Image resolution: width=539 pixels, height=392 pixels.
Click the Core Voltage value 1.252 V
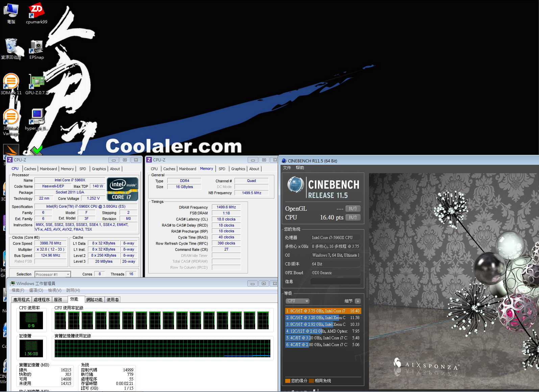click(93, 199)
